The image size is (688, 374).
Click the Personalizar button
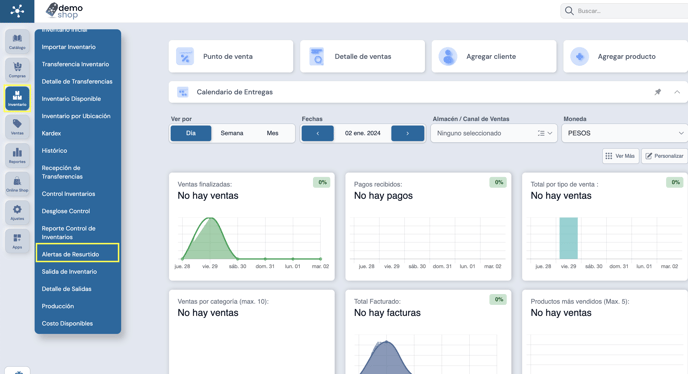click(x=664, y=156)
